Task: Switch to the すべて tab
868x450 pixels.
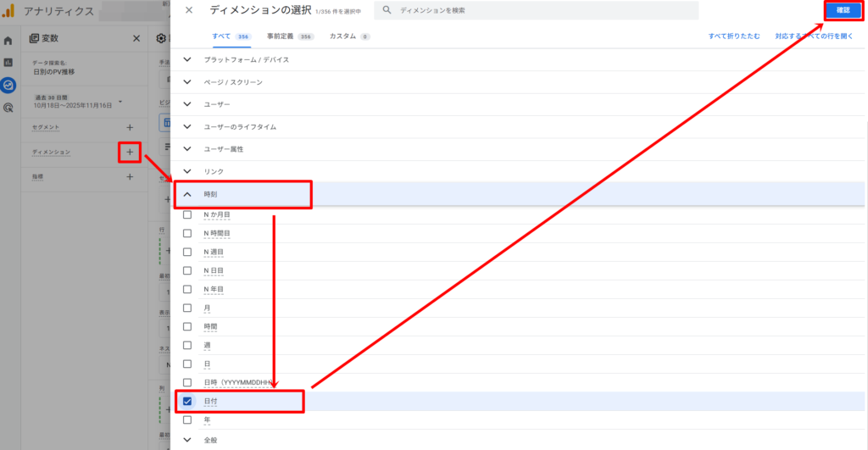Action: (x=231, y=36)
